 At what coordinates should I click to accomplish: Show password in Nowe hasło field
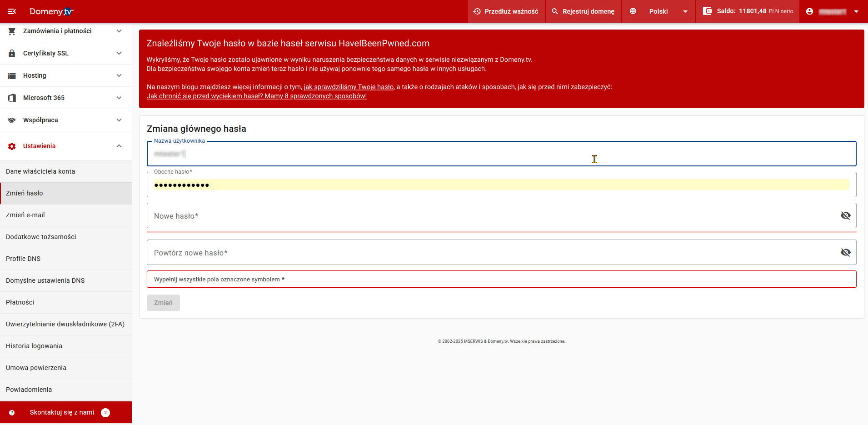tap(845, 215)
